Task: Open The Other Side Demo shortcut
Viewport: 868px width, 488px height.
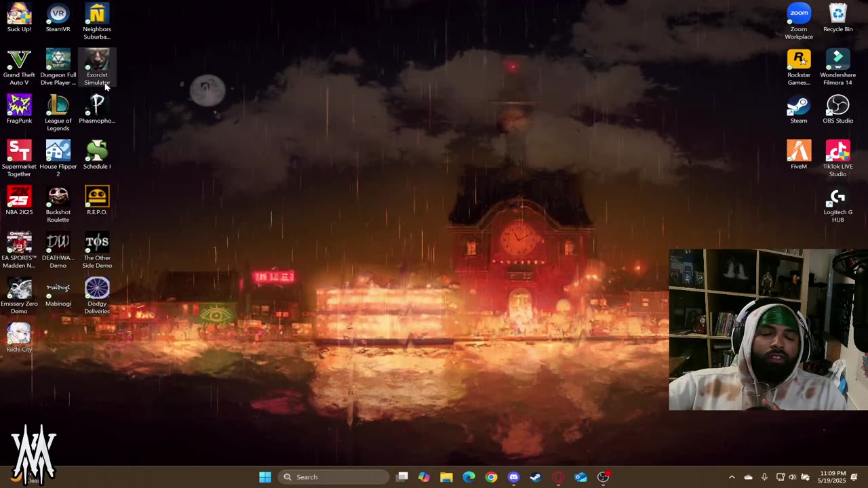Action: click(x=97, y=250)
